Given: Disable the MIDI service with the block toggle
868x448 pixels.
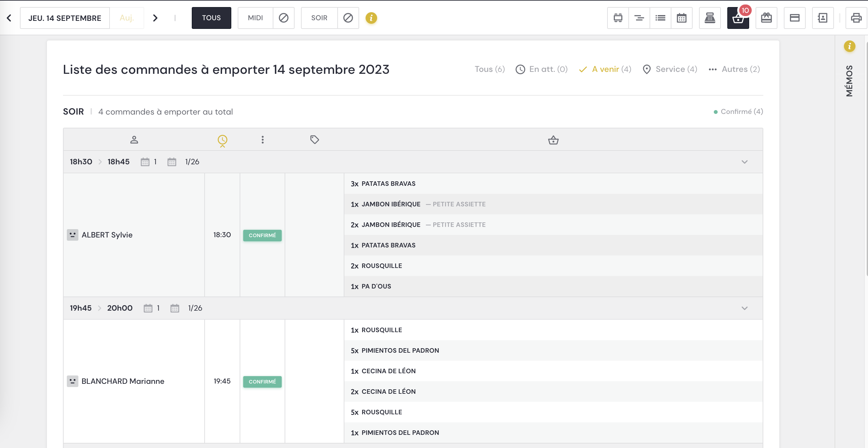Looking at the screenshot, I should coord(283,18).
